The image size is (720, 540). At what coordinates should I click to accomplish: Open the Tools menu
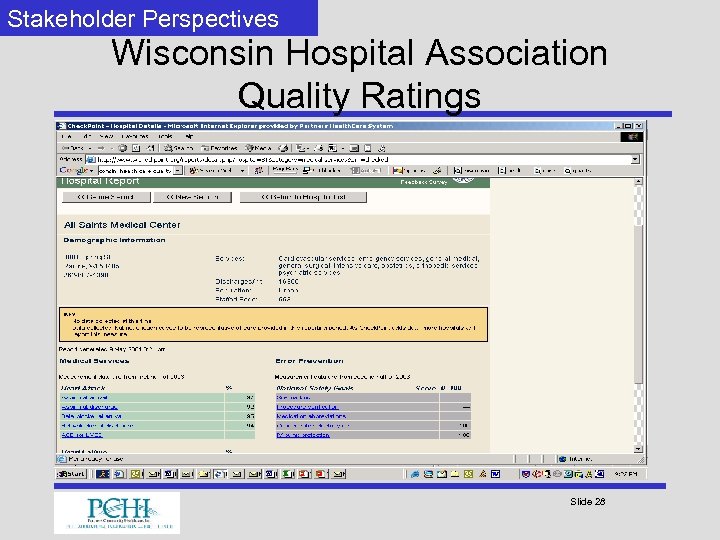click(x=165, y=136)
